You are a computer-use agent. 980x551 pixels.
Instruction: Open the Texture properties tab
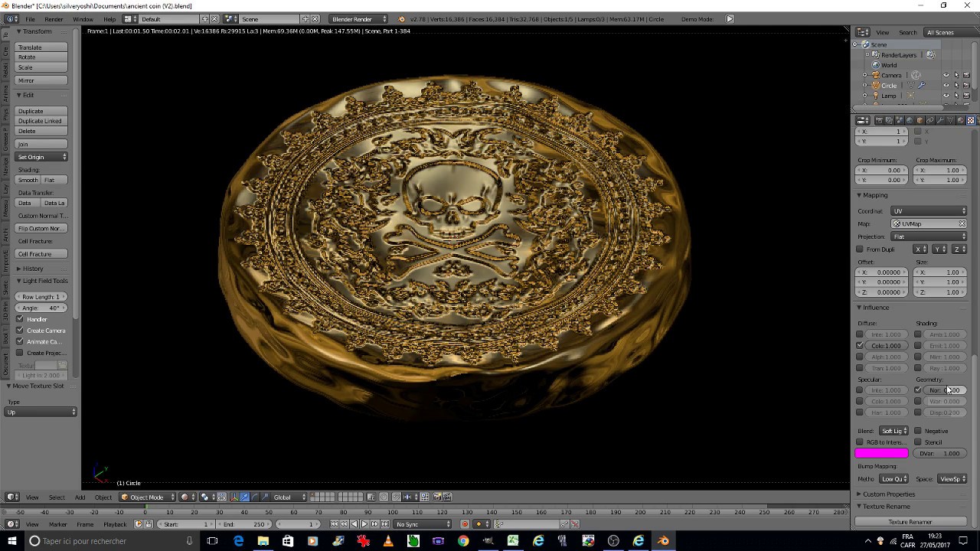[x=970, y=120]
